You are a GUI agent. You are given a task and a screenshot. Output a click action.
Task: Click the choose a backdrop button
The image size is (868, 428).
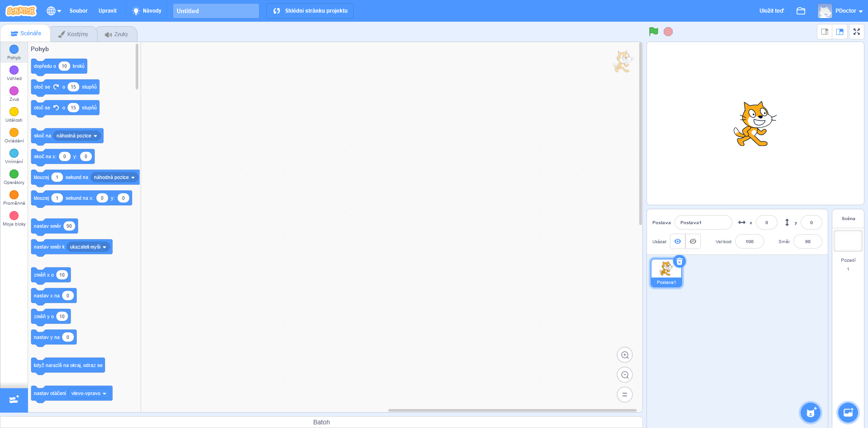pos(848,412)
